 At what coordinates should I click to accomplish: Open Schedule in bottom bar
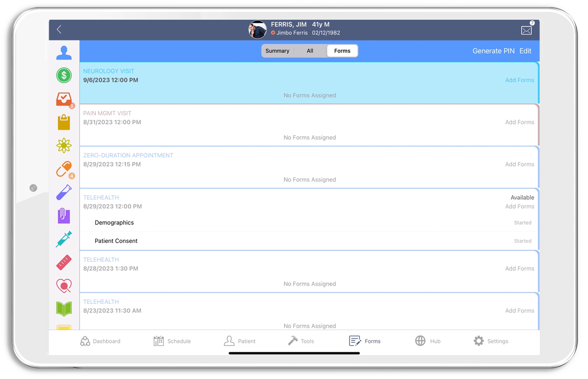click(x=172, y=341)
